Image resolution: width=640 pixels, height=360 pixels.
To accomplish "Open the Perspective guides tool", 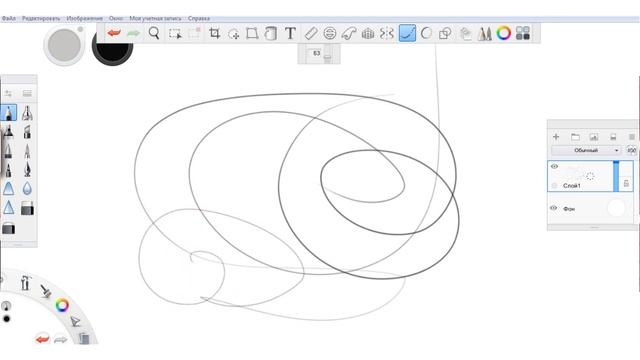I will pos(368,33).
